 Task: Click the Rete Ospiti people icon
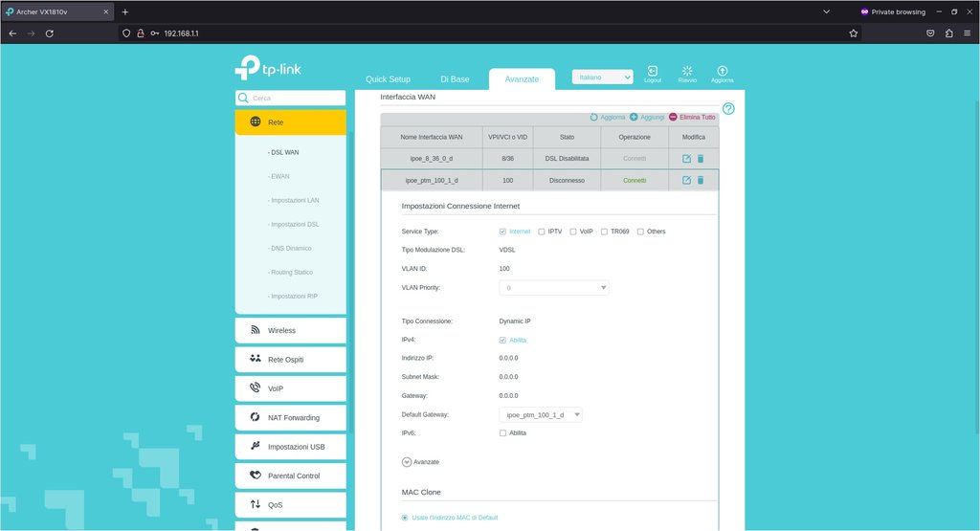(x=255, y=359)
